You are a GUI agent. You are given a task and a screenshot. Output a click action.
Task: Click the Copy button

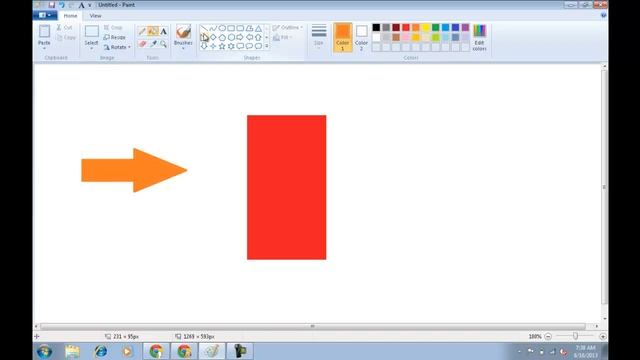pyautogui.click(x=66, y=37)
